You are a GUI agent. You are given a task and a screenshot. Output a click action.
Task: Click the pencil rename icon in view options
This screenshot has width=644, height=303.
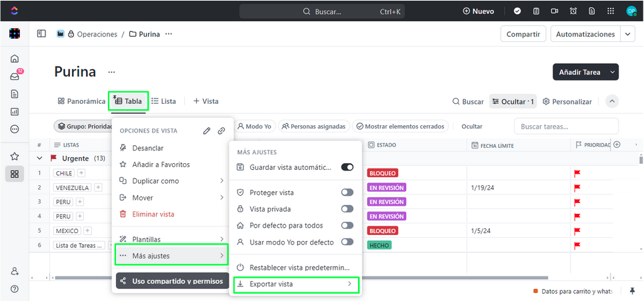click(207, 131)
